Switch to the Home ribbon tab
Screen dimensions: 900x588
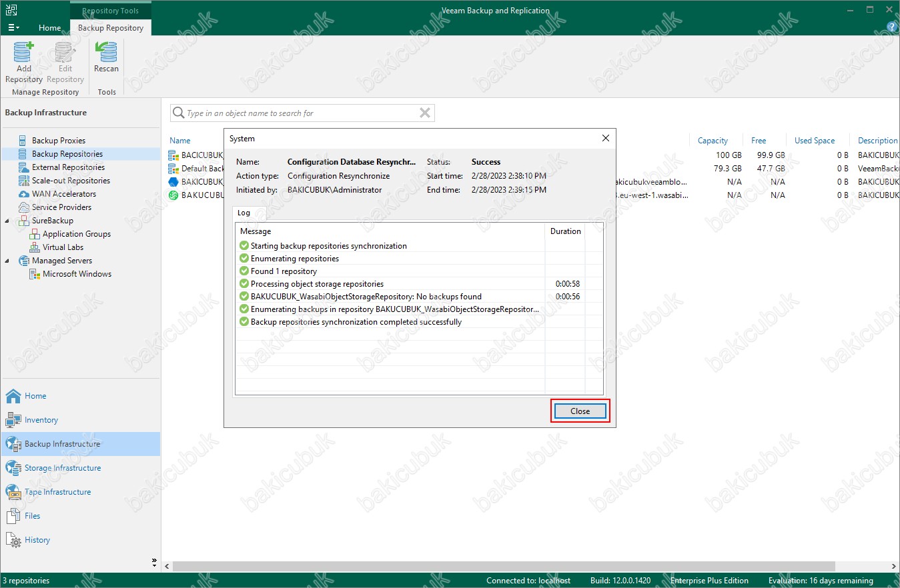tap(50, 28)
